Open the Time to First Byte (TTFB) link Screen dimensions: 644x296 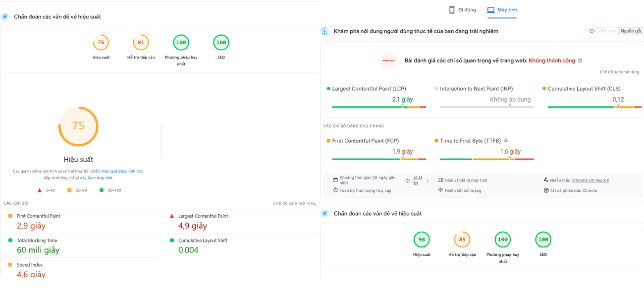click(471, 141)
